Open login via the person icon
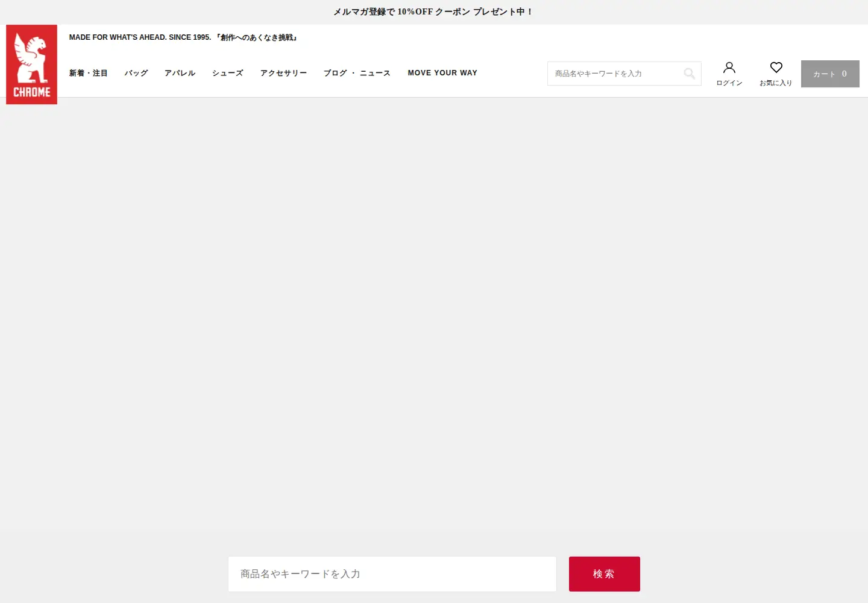Viewport: 868px width, 603px height. [x=729, y=67]
